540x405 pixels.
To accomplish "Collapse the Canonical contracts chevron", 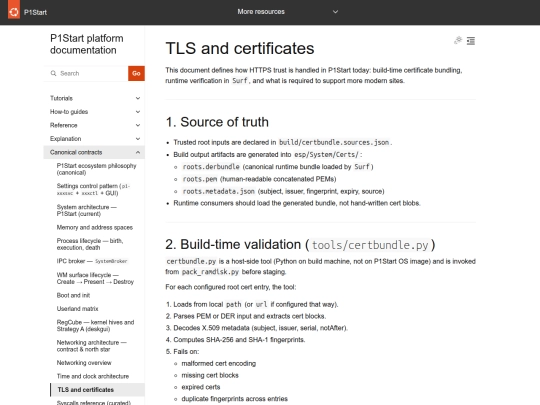I will tap(138, 152).
